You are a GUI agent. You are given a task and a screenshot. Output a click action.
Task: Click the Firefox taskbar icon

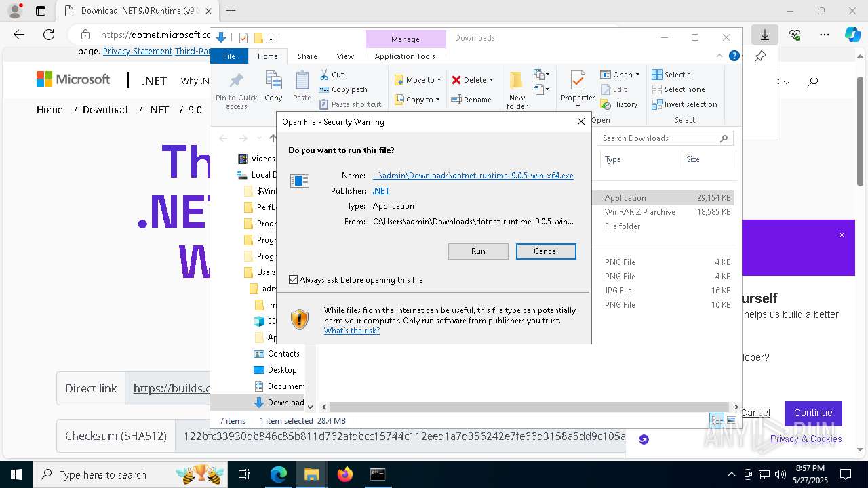coord(345,474)
